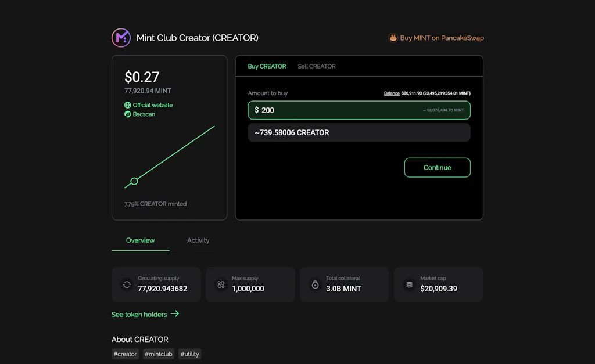This screenshot has width=595, height=364.
Task: Click the globe icon beside Official website
Action: (x=128, y=105)
